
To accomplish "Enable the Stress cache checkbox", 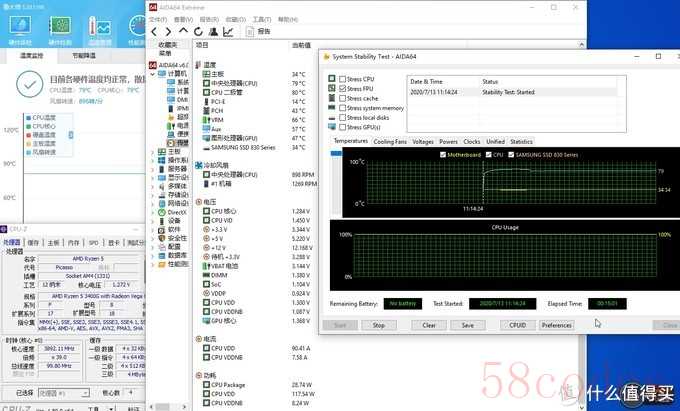I will click(343, 98).
